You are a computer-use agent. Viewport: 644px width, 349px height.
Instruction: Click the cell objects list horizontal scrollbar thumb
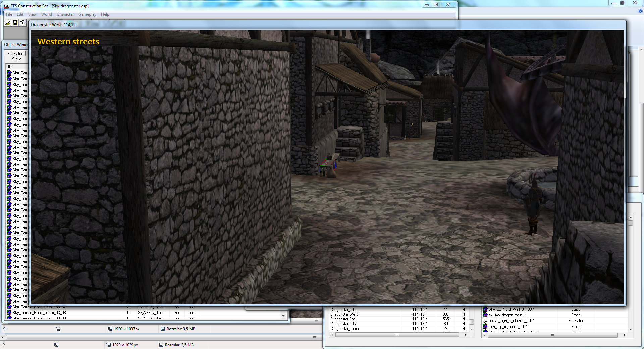coord(552,335)
